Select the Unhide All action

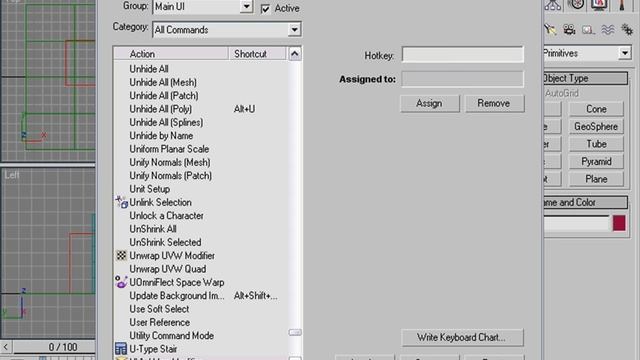149,69
